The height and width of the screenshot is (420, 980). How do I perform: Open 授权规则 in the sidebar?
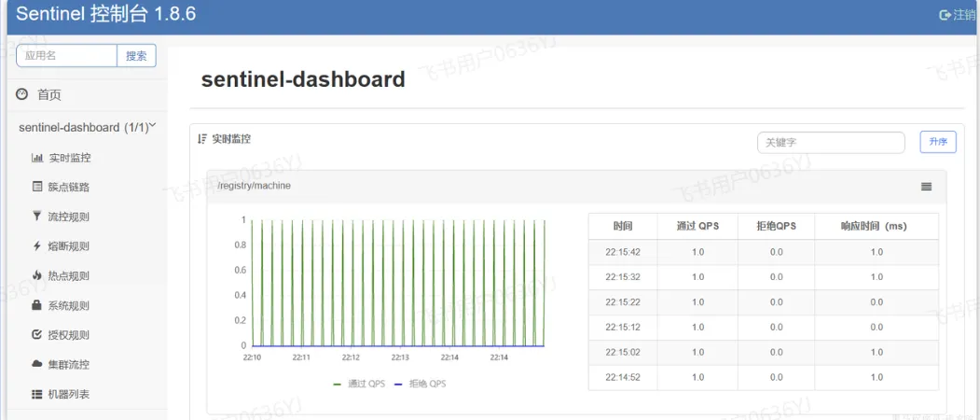tap(69, 335)
